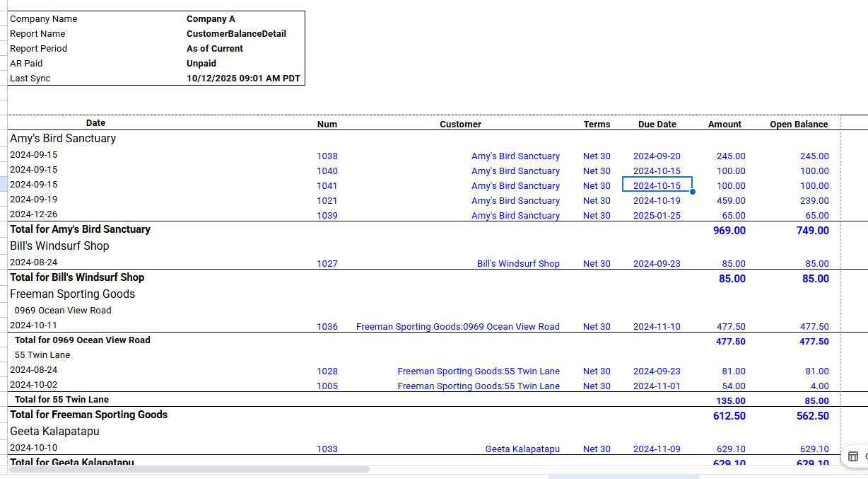Open invoice number 1040 link
This screenshot has height=479, width=868.
click(x=327, y=171)
